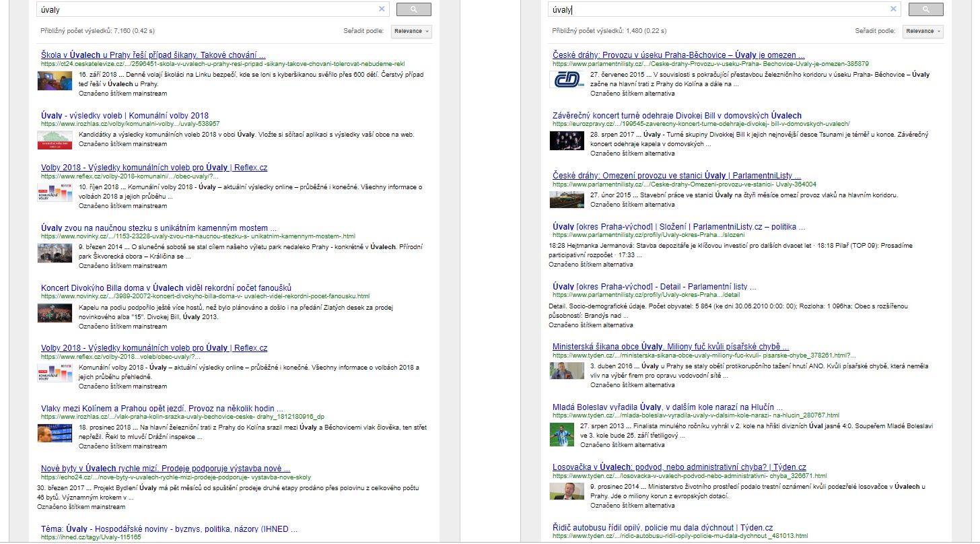Screen dimensions: 980x544
Task: Clear the search query in the right panel
Action: coord(893,9)
